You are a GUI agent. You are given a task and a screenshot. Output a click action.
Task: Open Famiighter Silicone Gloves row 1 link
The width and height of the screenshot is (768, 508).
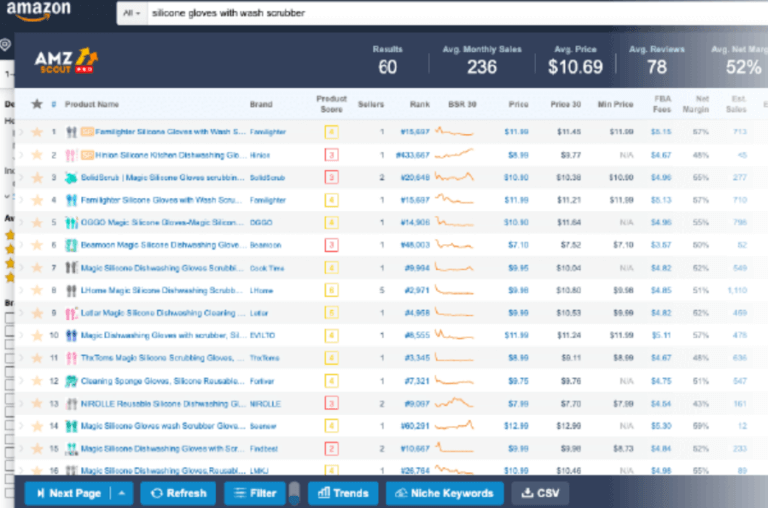(x=170, y=132)
